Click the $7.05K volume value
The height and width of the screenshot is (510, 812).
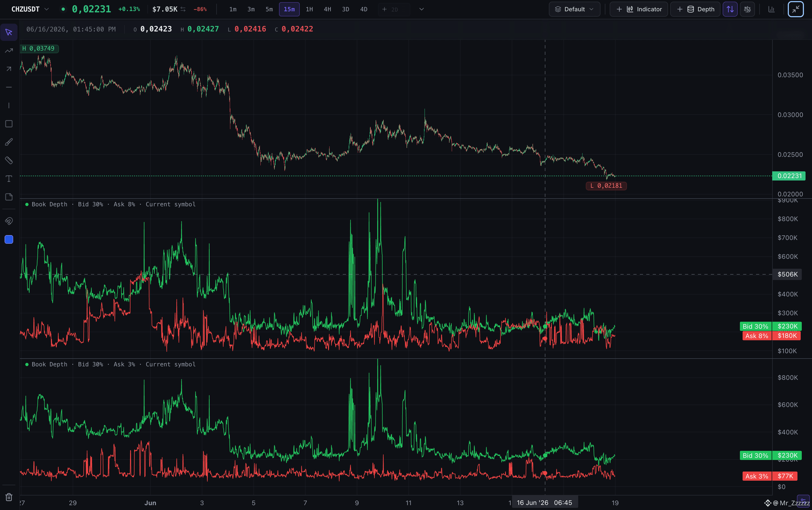coord(165,9)
